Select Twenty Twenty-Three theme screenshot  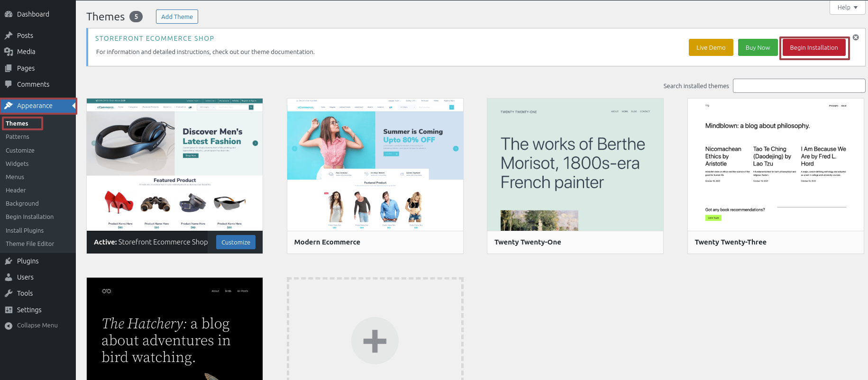tap(776, 165)
